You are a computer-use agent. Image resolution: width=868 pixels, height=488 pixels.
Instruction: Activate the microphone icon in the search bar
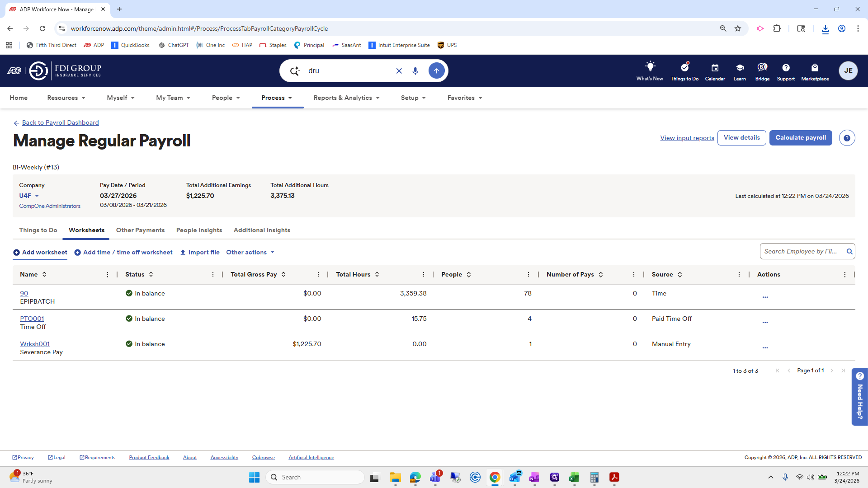tap(415, 70)
